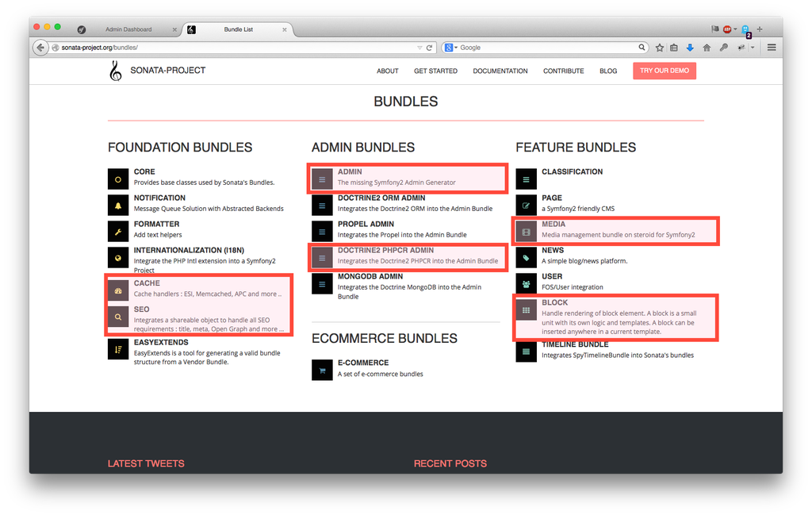Click the E-Commerce shopping cart icon
Viewport: 812px width, 515px height.
322,370
